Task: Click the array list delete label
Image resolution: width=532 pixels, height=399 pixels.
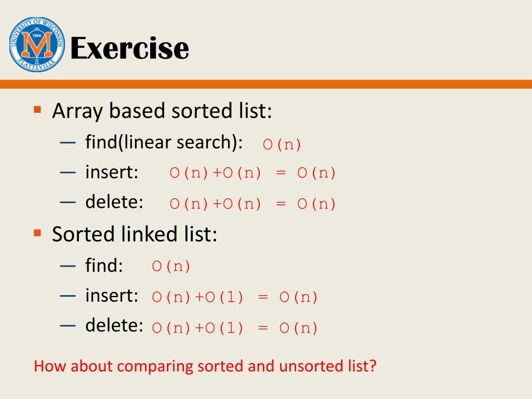Action: coord(114,202)
